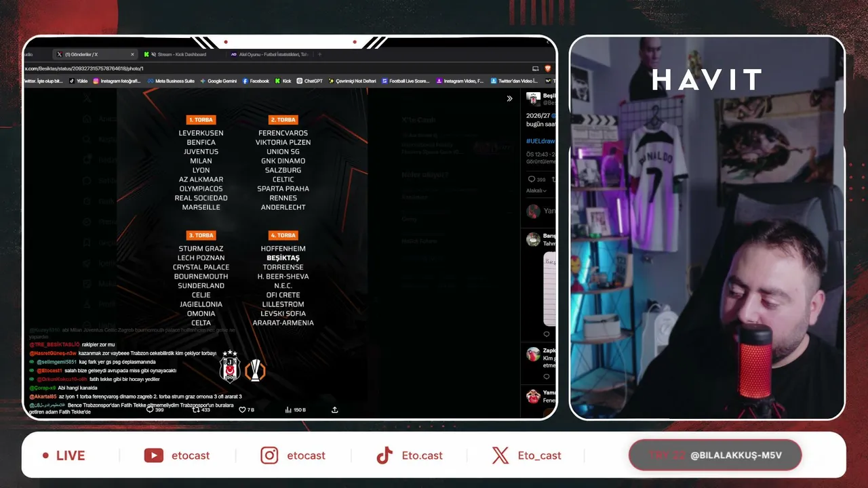This screenshot has height=488, width=868.
Task: Click the Instagram icon beside etocast
Action: click(x=269, y=455)
